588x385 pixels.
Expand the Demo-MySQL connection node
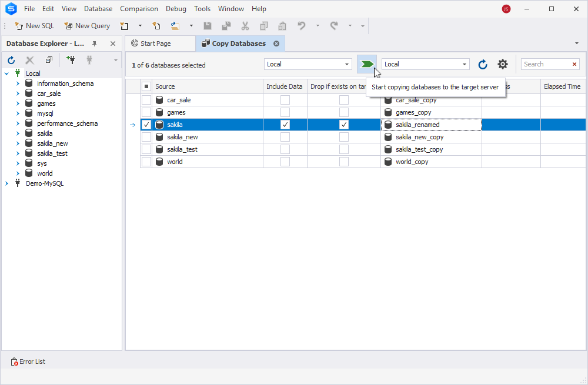coord(6,184)
